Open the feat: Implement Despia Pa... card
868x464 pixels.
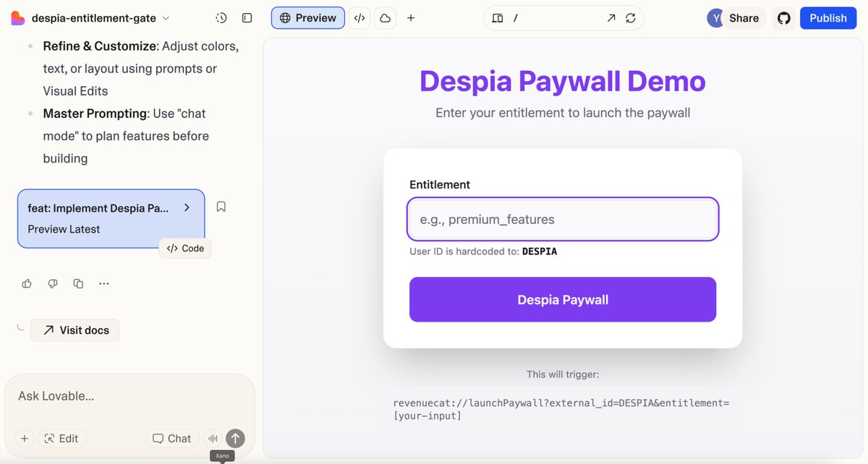111,218
